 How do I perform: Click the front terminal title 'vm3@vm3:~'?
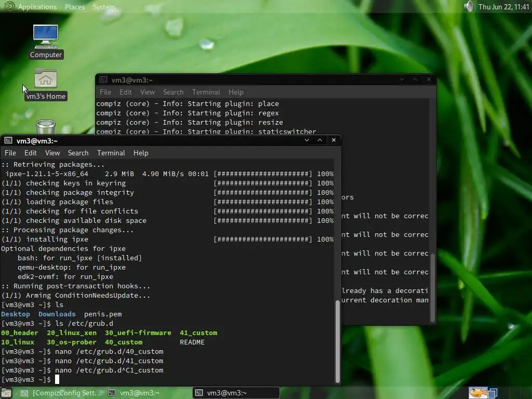pyautogui.click(x=37, y=141)
